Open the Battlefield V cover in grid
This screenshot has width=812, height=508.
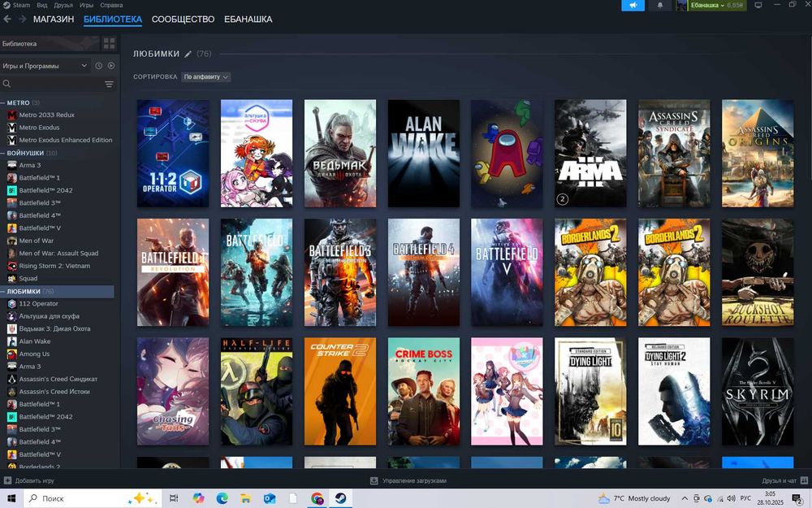pyautogui.click(x=507, y=272)
